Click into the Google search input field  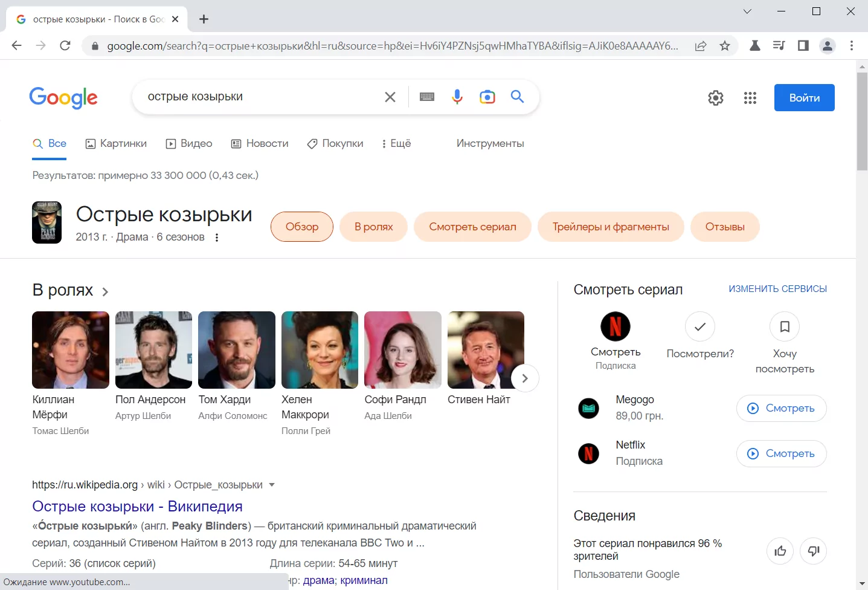[260, 97]
